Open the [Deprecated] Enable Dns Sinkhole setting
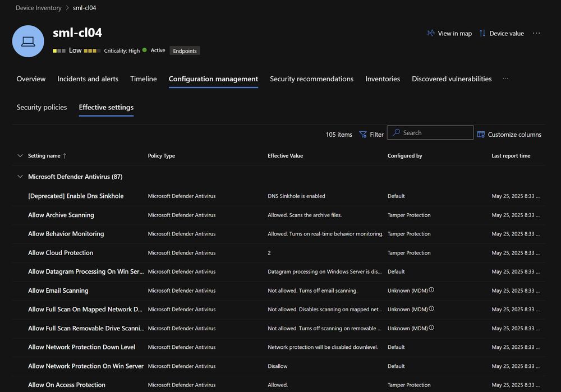 [x=76, y=196]
